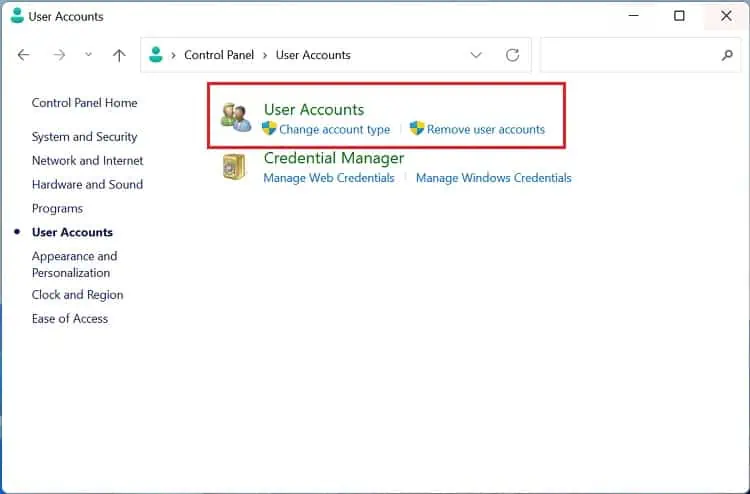Open Programs category
750x494 pixels.
pyautogui.click(x=57, y=209)
